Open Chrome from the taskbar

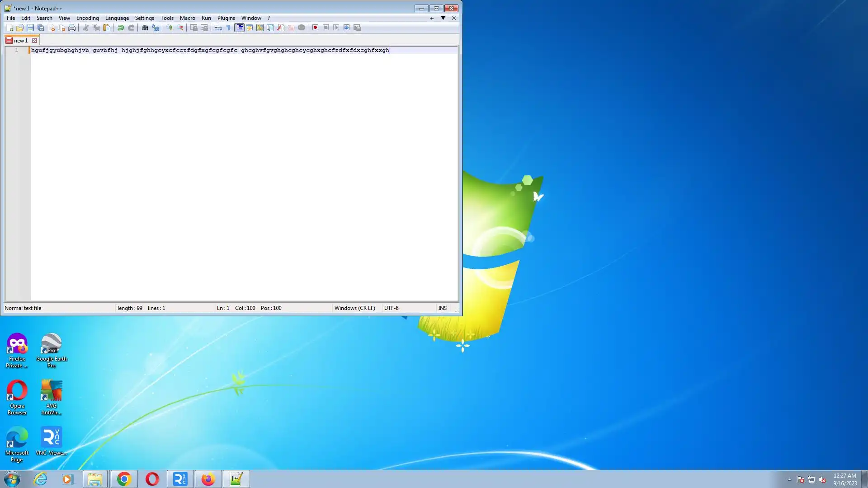[x=124, y=479]
